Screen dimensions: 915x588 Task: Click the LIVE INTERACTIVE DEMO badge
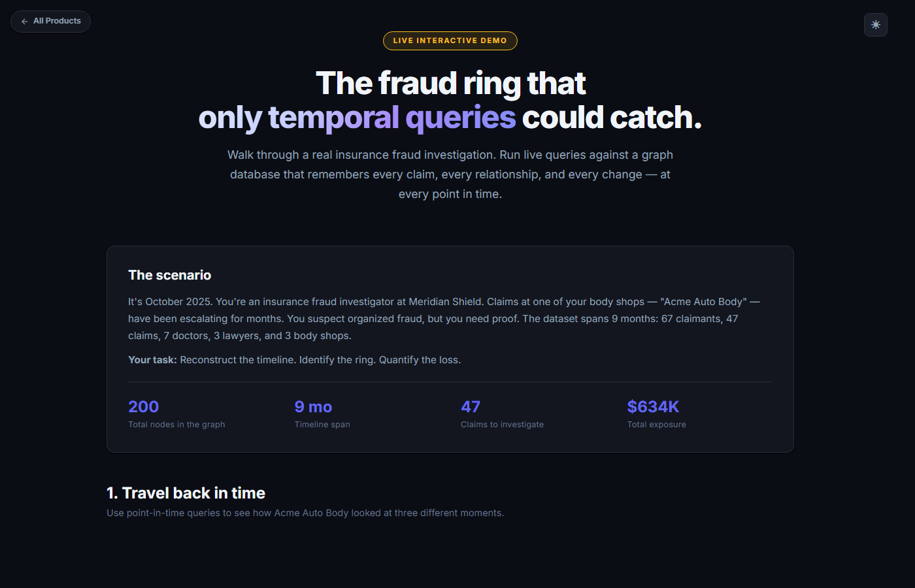point(450,41)
